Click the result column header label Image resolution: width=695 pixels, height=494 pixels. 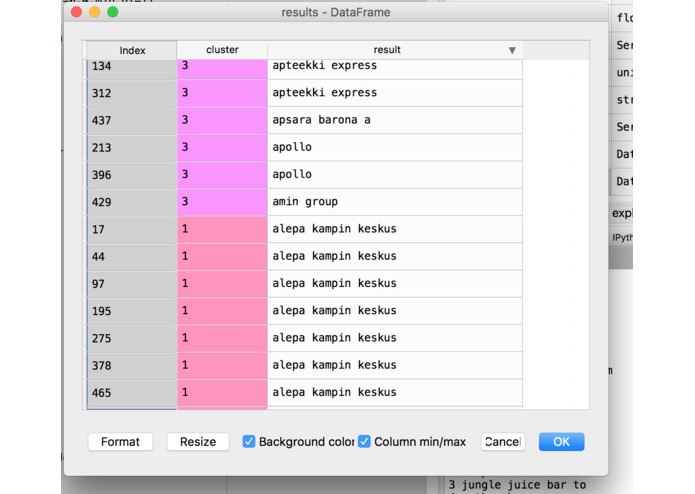point(387,50)
